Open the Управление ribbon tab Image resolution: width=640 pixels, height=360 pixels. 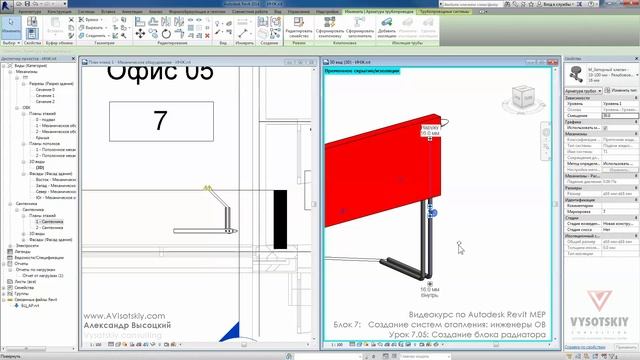pyautogui.click(x=299, y=11)
